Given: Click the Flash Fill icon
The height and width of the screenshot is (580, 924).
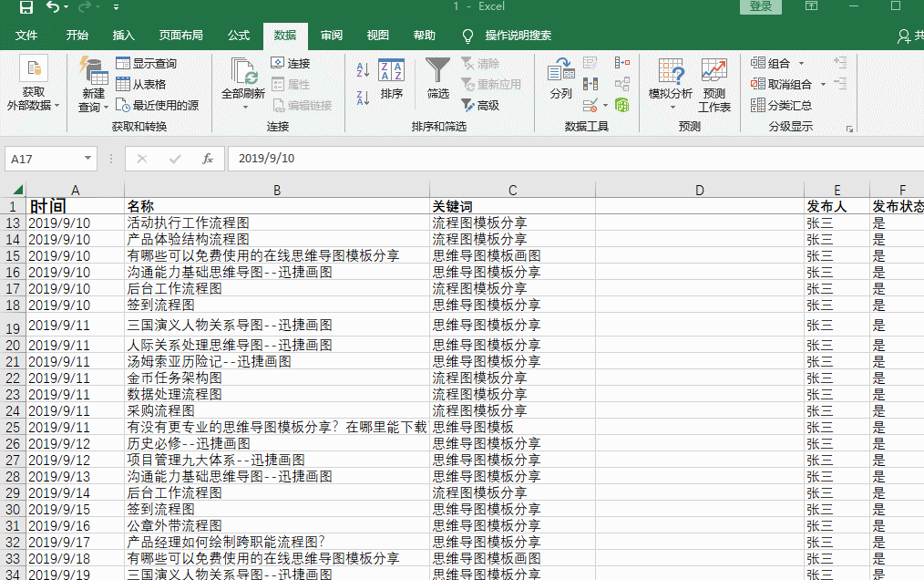Looking at the screenshot, I should click(x=590, y=63).
